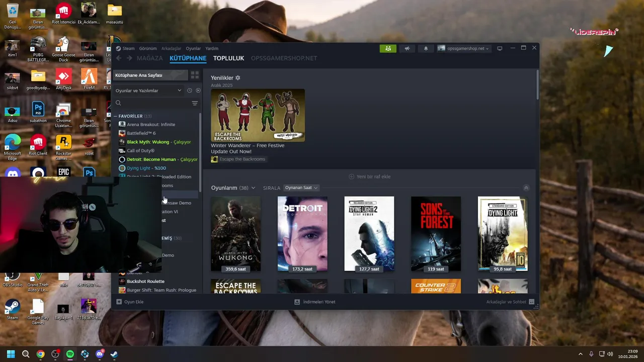This screenshot has height=362, width=644.
Task: Open Discord from the taskbar
Action: [100, 354]
